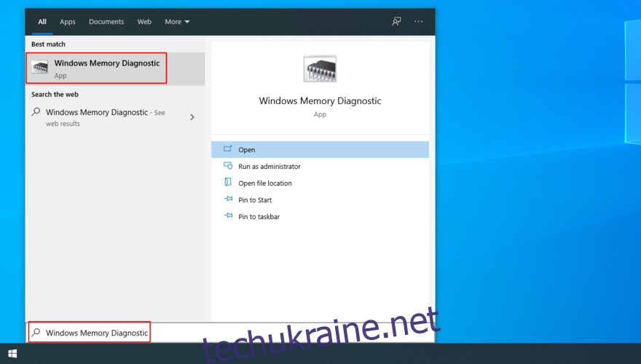
Task: Click the file location document icon
Action: pyautogui.click(x=228, y=182)
